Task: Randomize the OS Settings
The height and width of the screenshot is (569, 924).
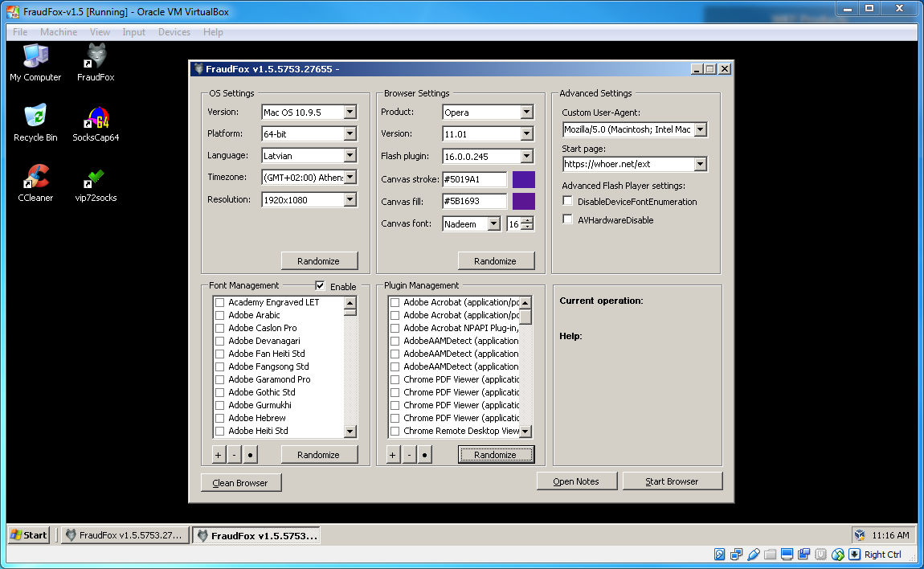Action: 319,260
